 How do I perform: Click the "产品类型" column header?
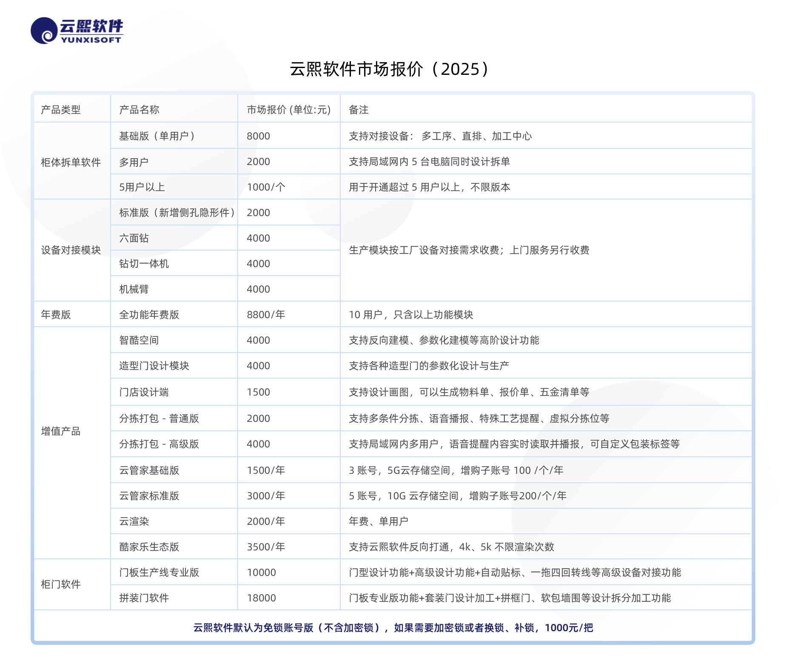pyautogui.click(x=61, y=110)
